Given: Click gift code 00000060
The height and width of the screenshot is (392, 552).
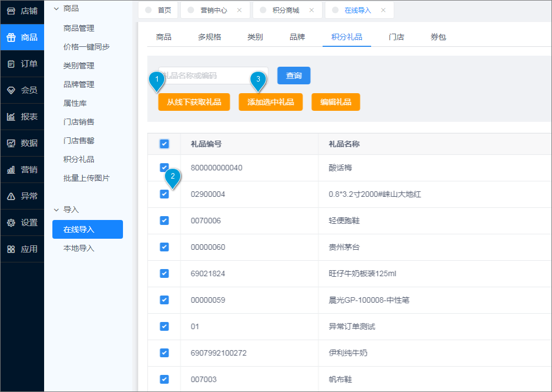Looking at the screenshot, I should coord(208,247).
